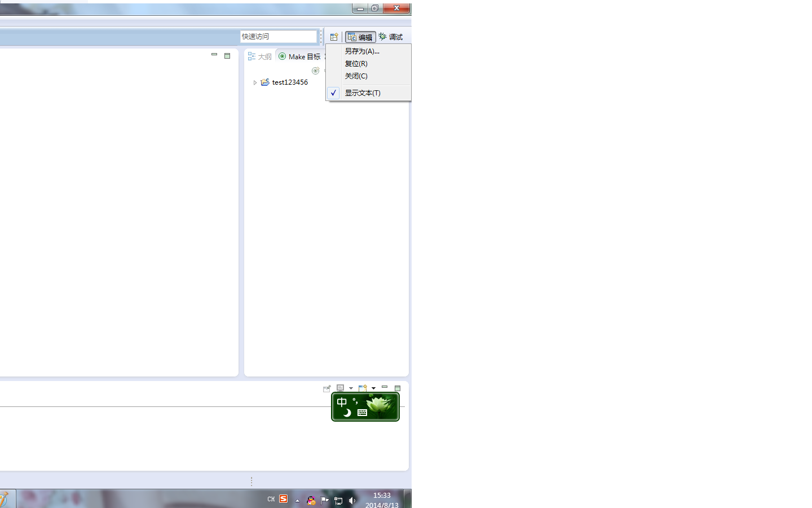Click the pin console icon
This screenshot has height=508, width=812.
(326, 388)
